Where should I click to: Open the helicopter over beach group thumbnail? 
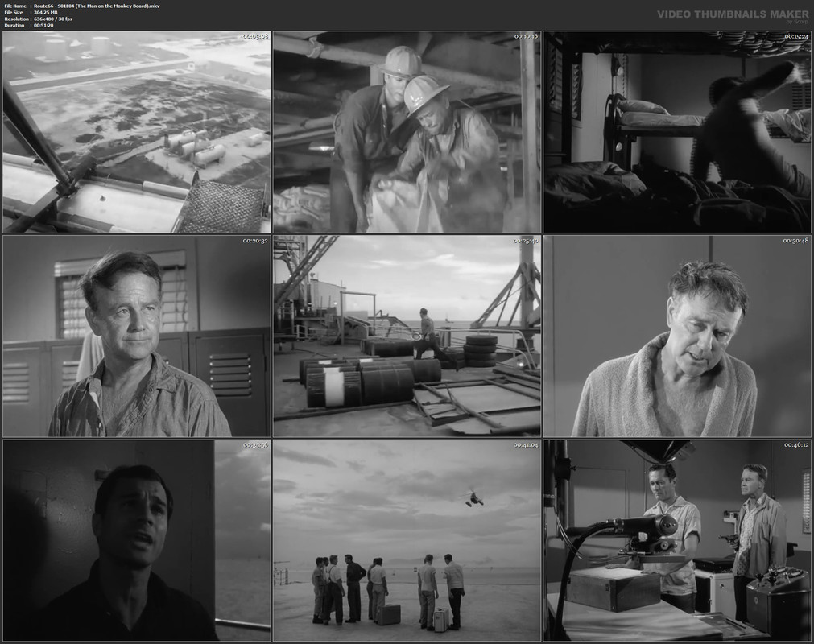[407, 540]
